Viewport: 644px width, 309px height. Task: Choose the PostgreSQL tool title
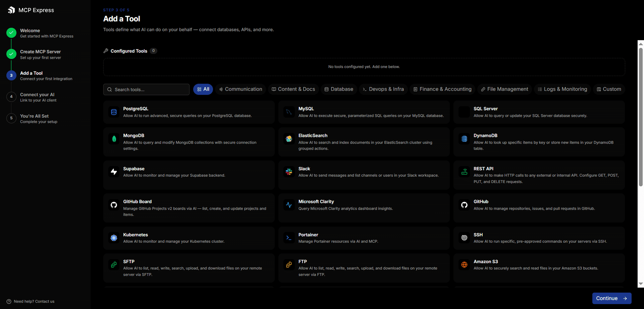coord(136,109)
